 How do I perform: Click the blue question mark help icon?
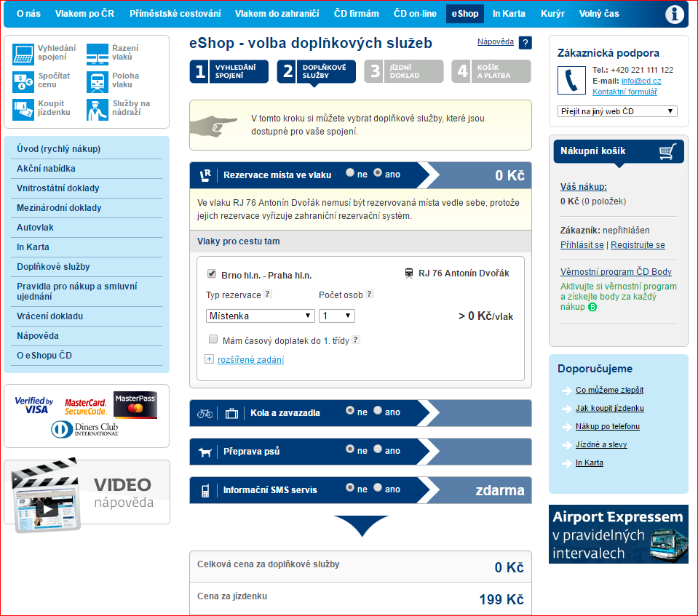point(526,43)
